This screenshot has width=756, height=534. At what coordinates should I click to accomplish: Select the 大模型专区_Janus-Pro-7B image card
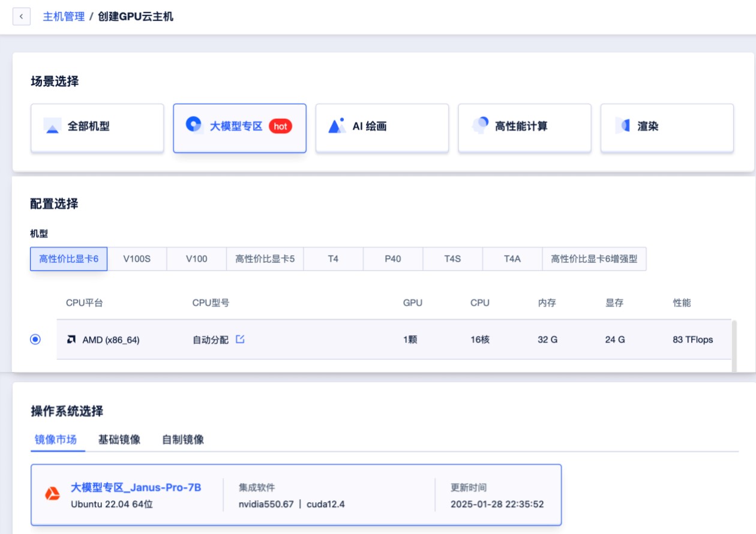[x=296, y=495]
